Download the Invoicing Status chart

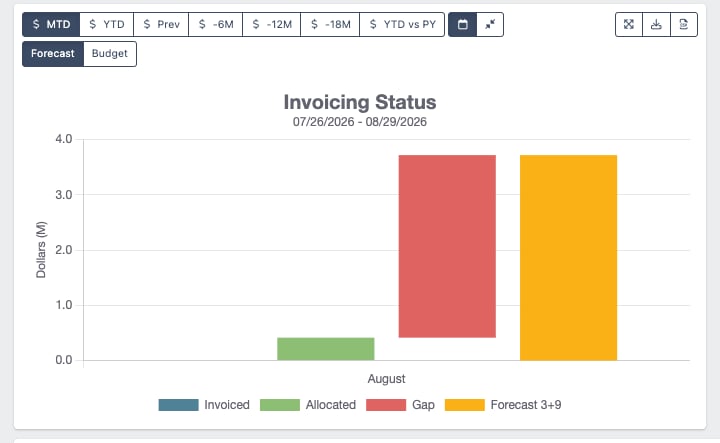point(656,24)
